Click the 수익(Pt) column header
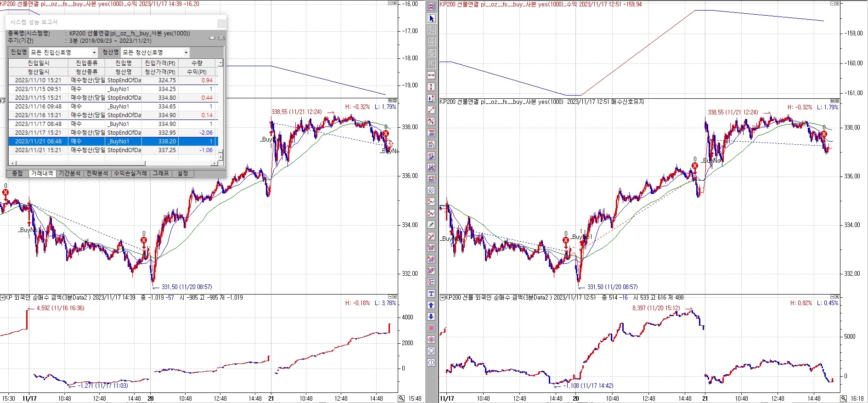The height and width of the screenshot is (403, 868). (x=197, y=72)
